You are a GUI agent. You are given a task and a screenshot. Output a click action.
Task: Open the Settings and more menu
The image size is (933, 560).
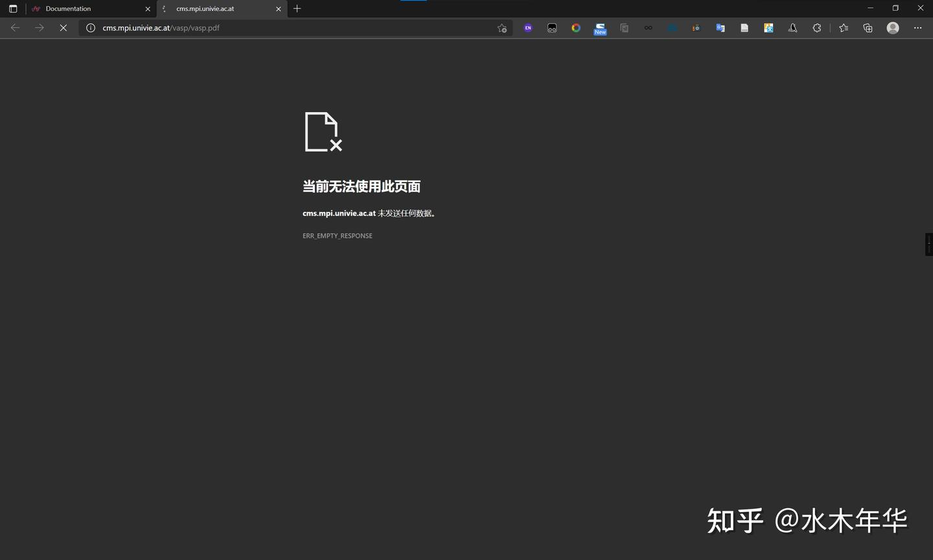[x=918, y=28]
